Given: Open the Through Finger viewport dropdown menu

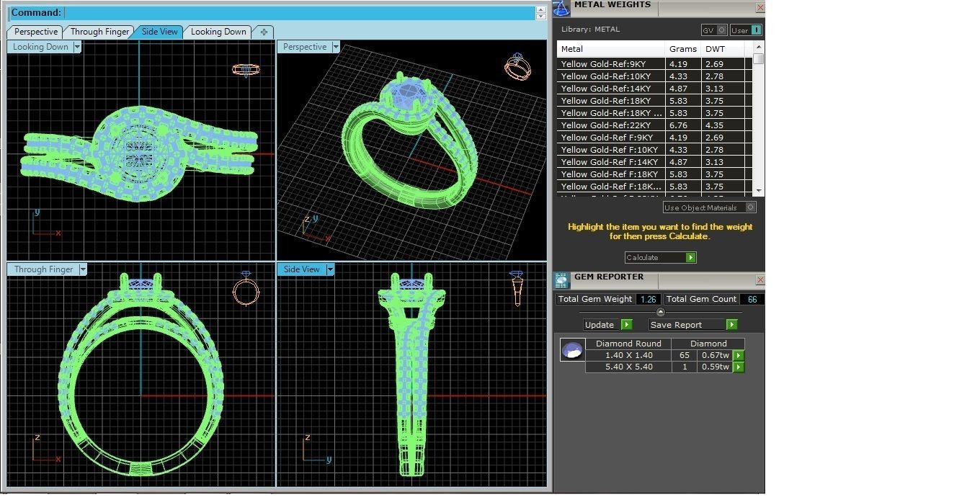Looking at the screenshot, I should click(x=83, y=269).
